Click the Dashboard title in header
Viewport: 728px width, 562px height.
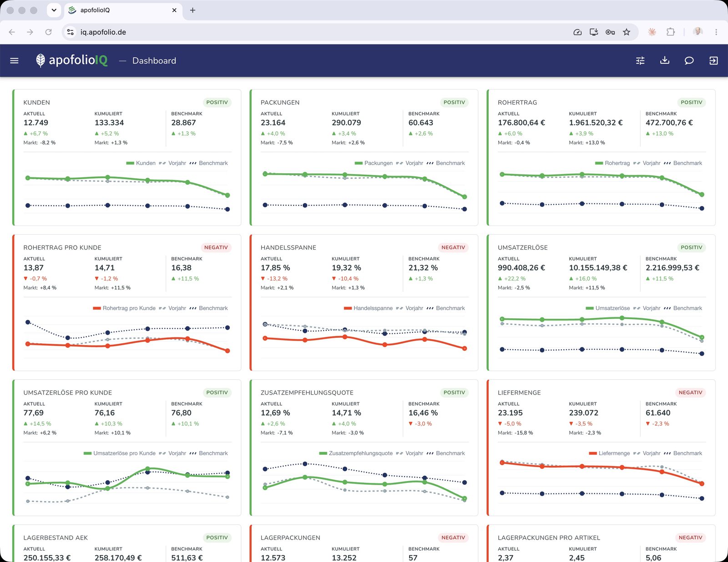coord(154,60)
